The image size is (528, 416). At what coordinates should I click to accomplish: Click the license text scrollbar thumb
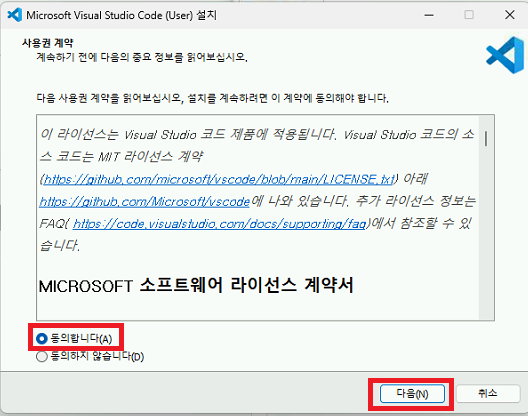486,138
